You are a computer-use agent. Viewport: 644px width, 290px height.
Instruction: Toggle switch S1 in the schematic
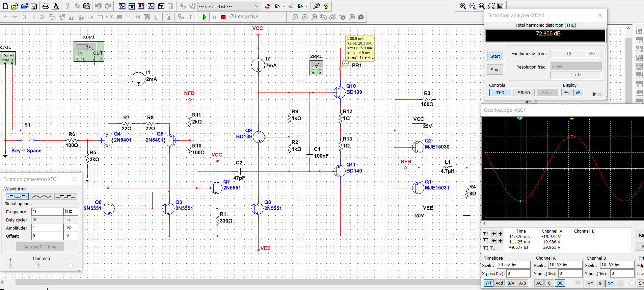[28, 135]
